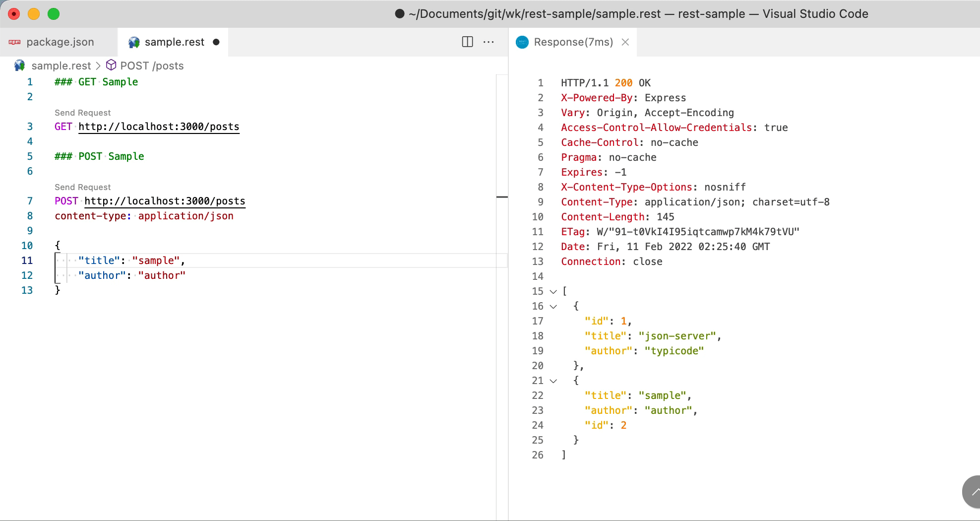Click the response Content-Type header line
The height and width of the screenshot is (521, 980).
click(x=695, y=202)
